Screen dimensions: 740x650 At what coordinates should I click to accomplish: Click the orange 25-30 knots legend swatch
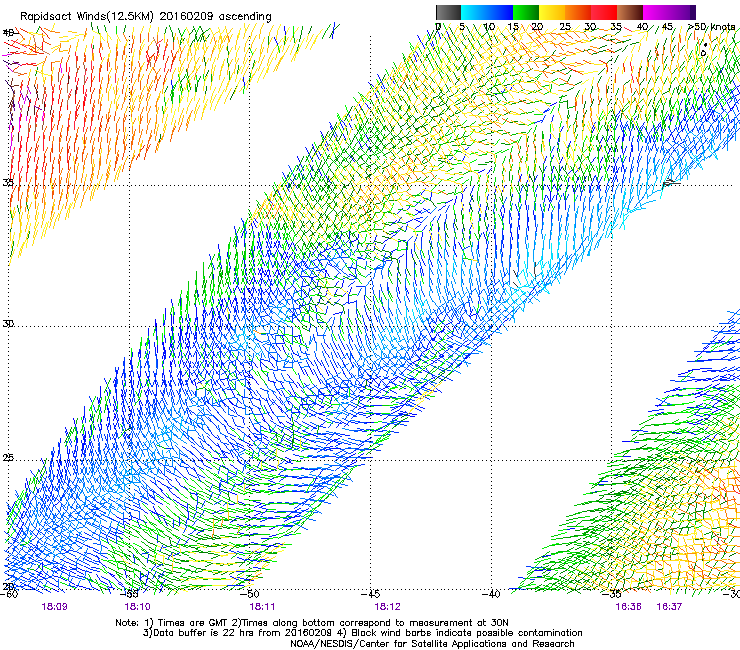coord(578,12)
